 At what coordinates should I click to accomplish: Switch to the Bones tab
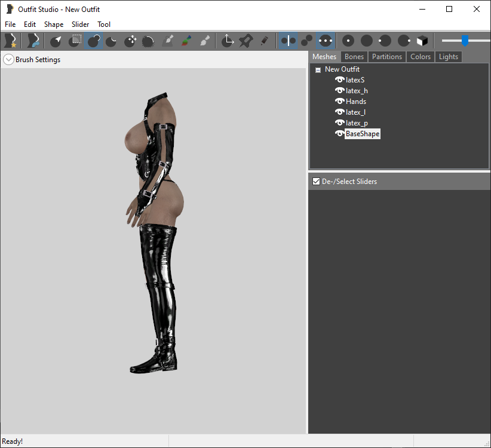coord(354,57)
